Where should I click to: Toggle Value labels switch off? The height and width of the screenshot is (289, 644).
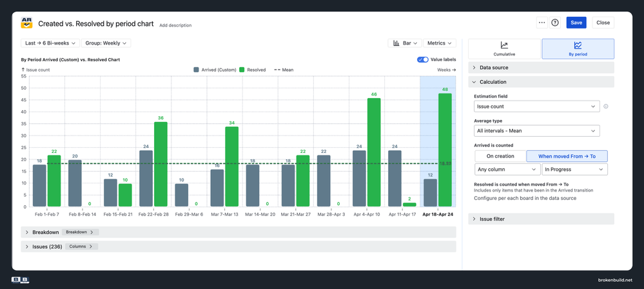point(423,59)
